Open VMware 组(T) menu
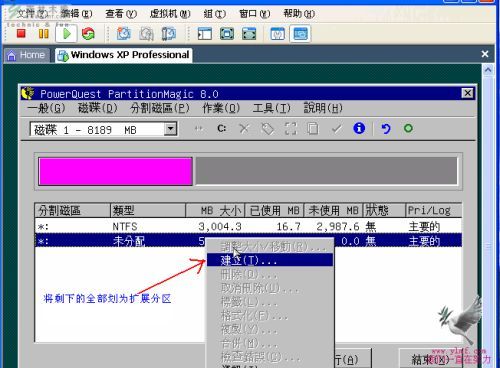The width and height of the screenshot is (500, 368). (x=215, y=14)
